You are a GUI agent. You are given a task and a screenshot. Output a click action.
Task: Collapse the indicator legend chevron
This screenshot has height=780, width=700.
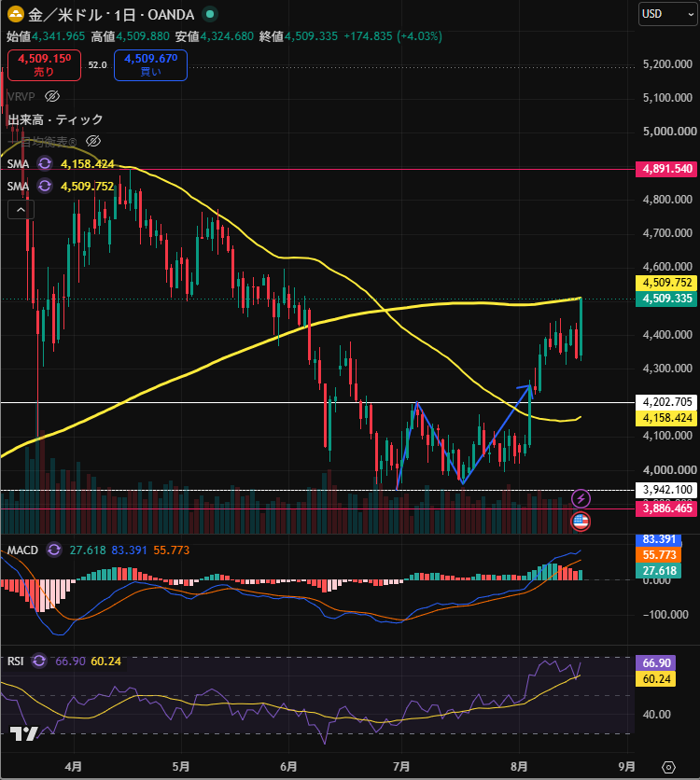21,209
